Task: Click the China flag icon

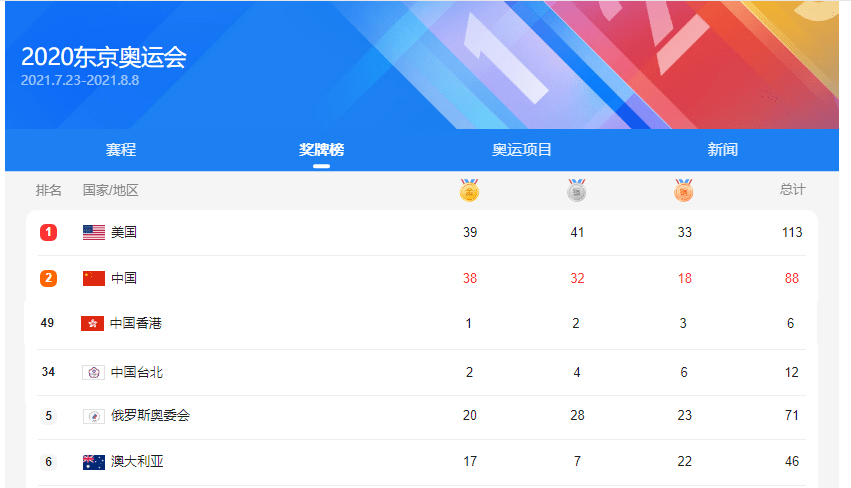Action: 94,278
